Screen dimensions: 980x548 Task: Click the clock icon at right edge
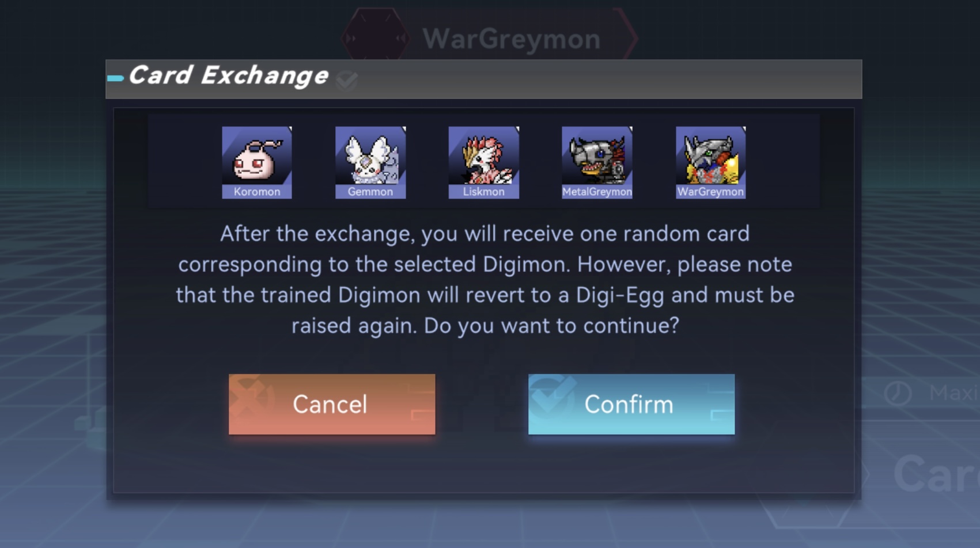coord(898,394)
